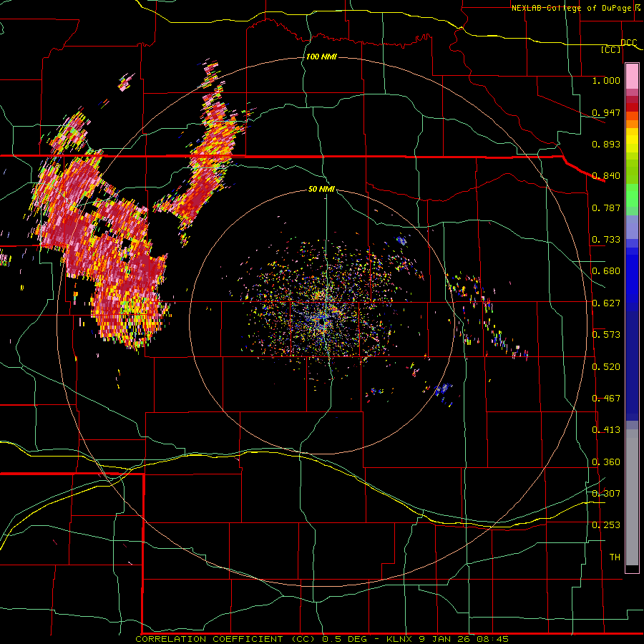Click the "CORRELATION COEFFICIENT" product title
This screenshot has width=644, height=644.
[209, 639]
